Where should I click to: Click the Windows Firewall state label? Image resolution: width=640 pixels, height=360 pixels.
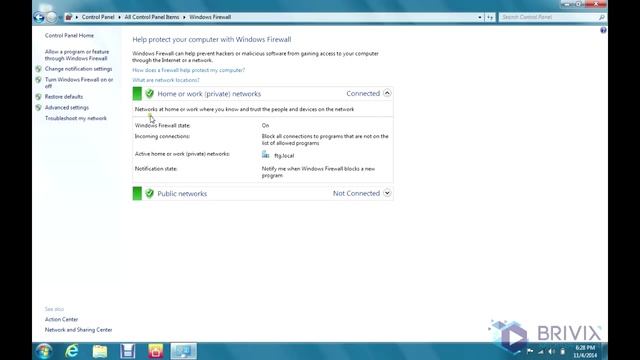click(162, 125)
